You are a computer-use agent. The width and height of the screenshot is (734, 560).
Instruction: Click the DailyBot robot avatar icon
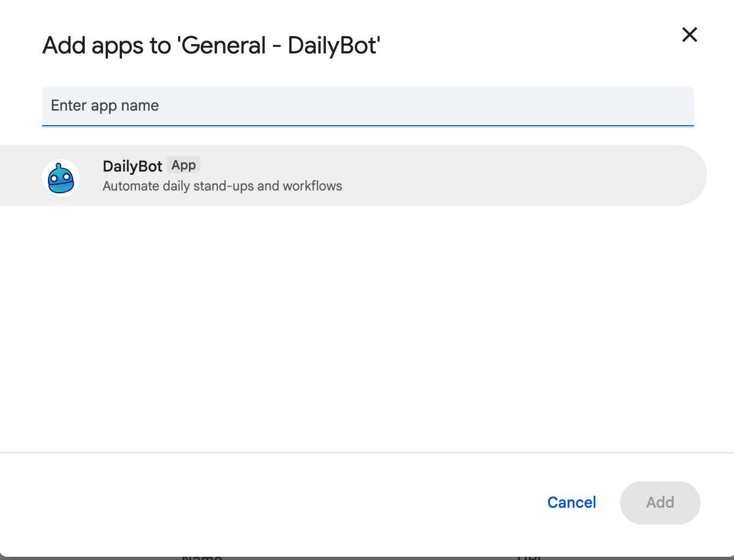coord(61,178)
